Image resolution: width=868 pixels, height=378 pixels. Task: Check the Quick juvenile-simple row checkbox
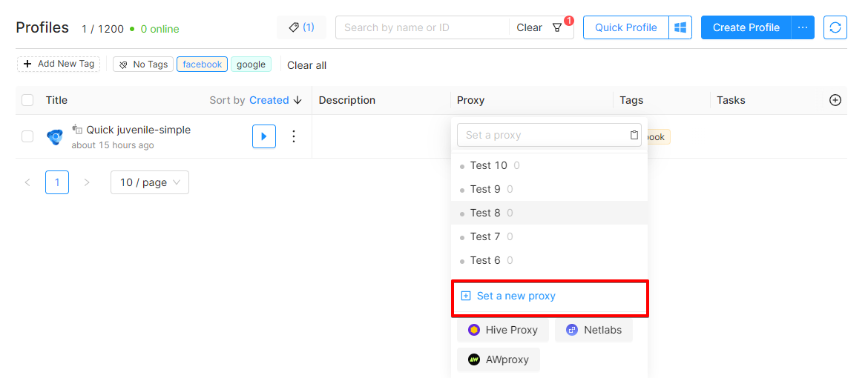(x=27, y=136)
